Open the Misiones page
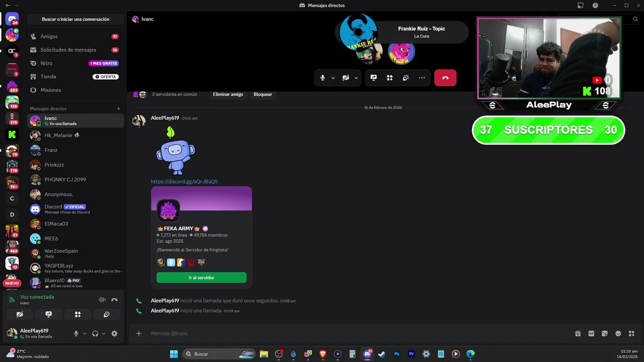This screenshot has width=644, height=362. [x=75, y=90]
